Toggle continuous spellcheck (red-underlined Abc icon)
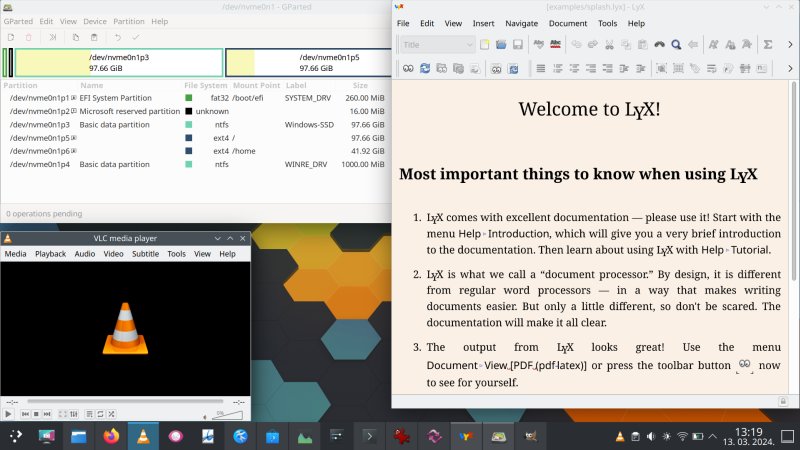This screenshot has width=800, height=450. [x=556, y=45]
